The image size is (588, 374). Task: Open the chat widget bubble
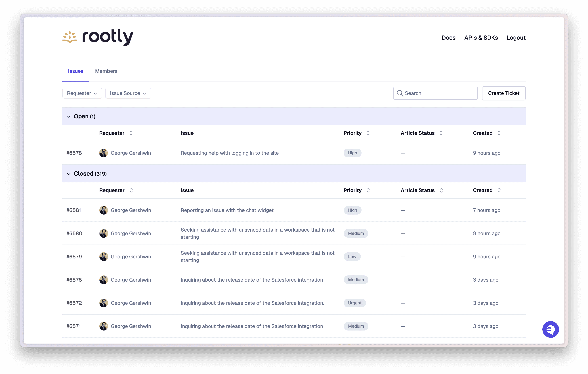550,329
